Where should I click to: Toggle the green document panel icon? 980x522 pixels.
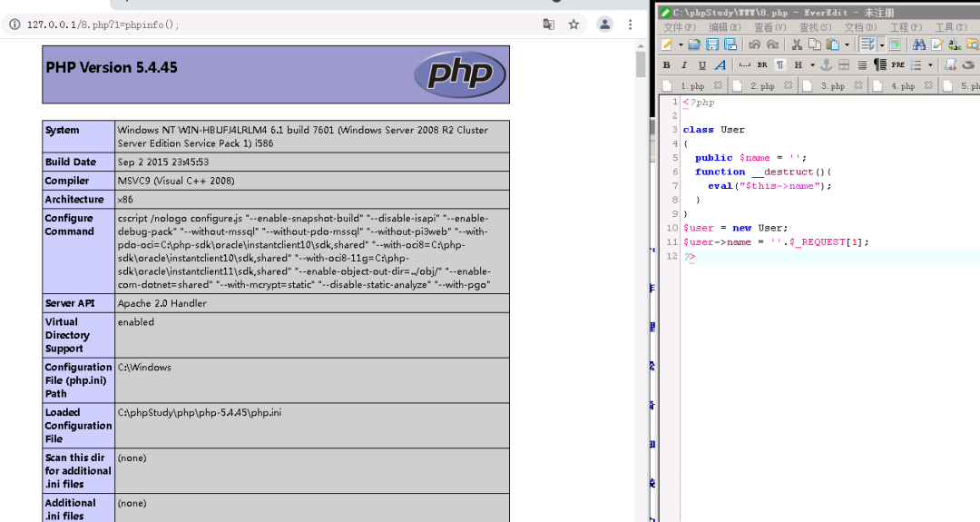(x=895, y=44)
